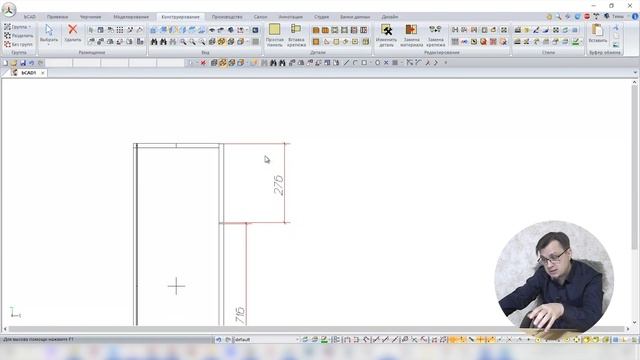This screenshot has height=360, width=640.
Task: Open the Изменить деталь tool
Action: point(386,35)
